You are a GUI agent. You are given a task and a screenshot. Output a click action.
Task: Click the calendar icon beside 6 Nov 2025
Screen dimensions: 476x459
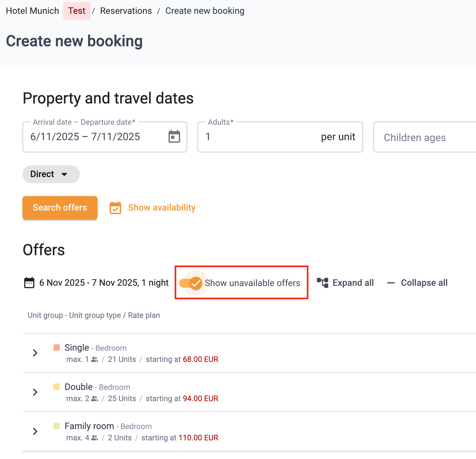[29, 283]
